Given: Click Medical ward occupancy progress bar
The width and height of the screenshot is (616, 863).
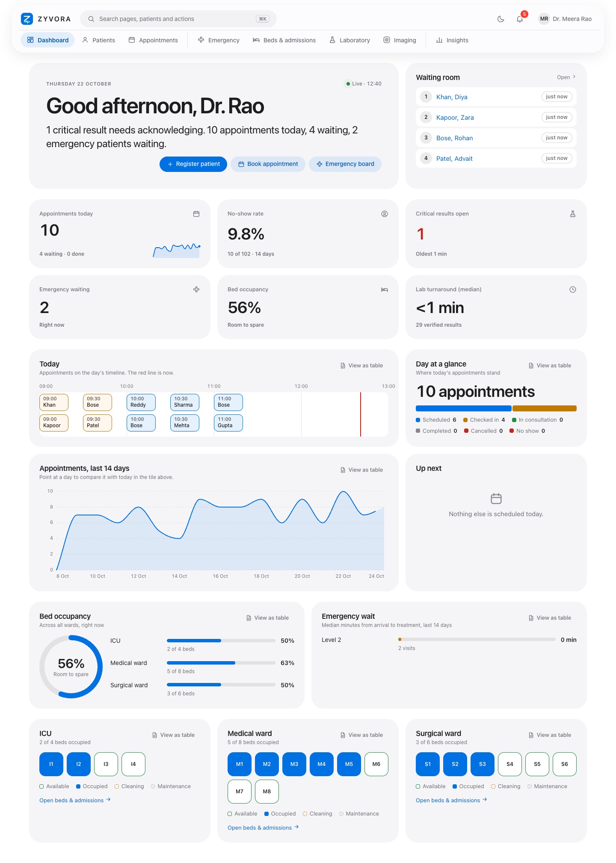Looking at the screenshot, I should pyautogui.click(x=221, y=663).
